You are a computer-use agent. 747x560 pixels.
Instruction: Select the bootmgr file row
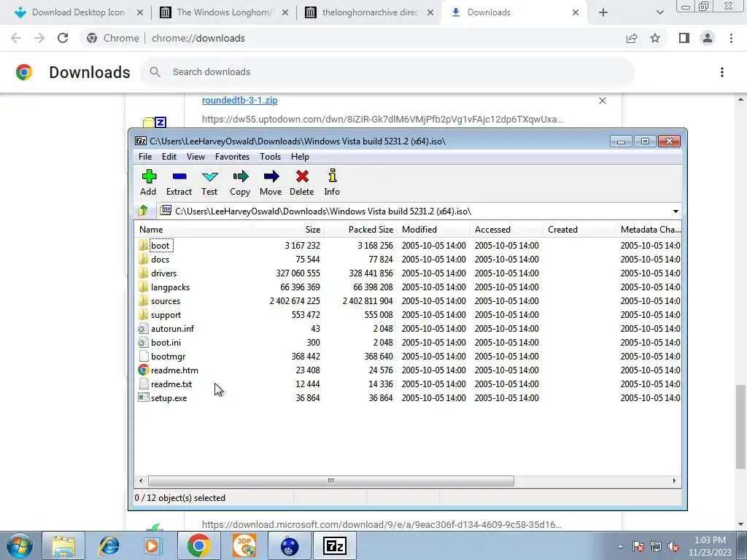pos(408,356)
